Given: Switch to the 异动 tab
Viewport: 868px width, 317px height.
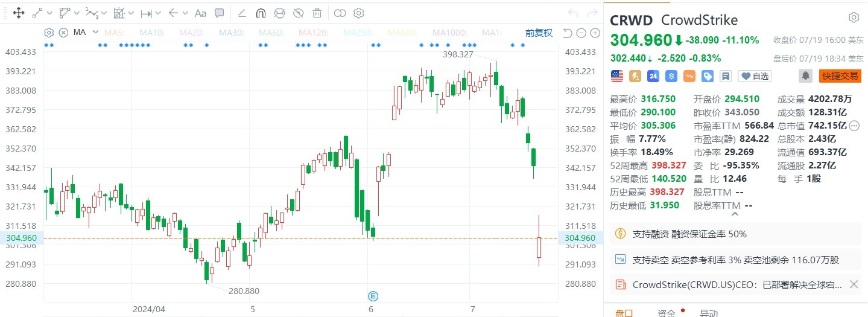Looking at the screenshot, I should (709, 313).
